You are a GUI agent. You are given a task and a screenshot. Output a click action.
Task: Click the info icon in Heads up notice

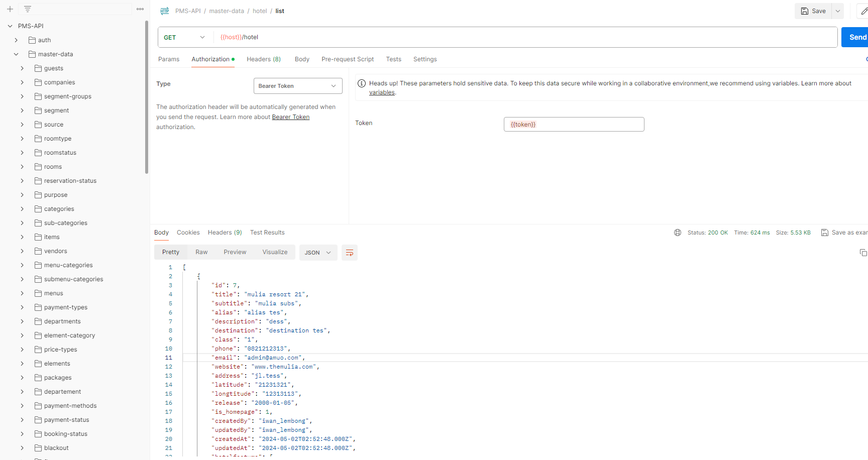[x=361, y=83]
